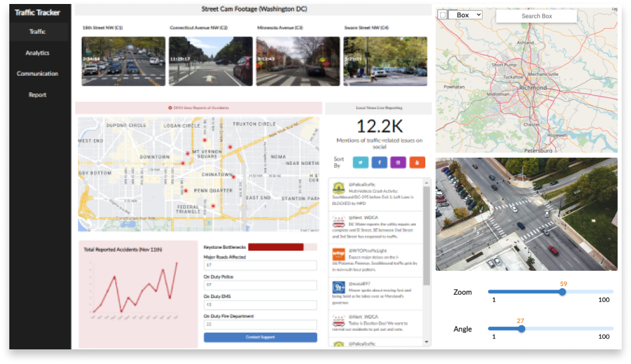
Task: Open the @WTOPtrafficLight delays post
Action: 376,260
